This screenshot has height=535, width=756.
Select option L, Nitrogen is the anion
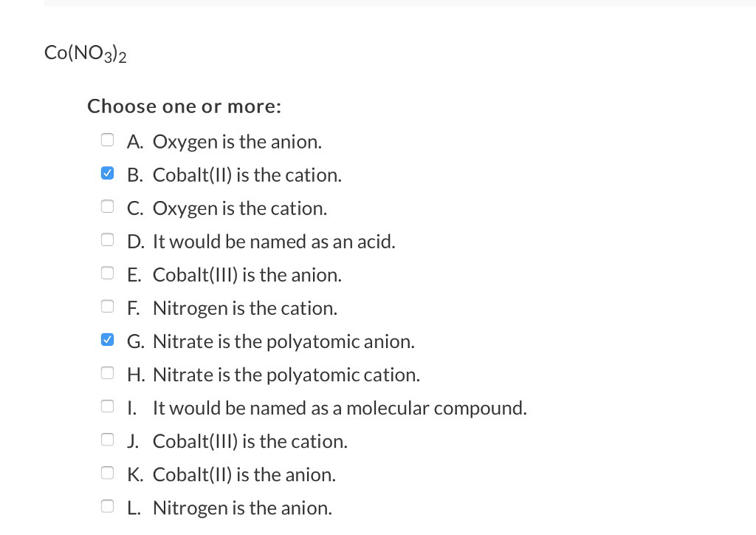click(107, 505)
